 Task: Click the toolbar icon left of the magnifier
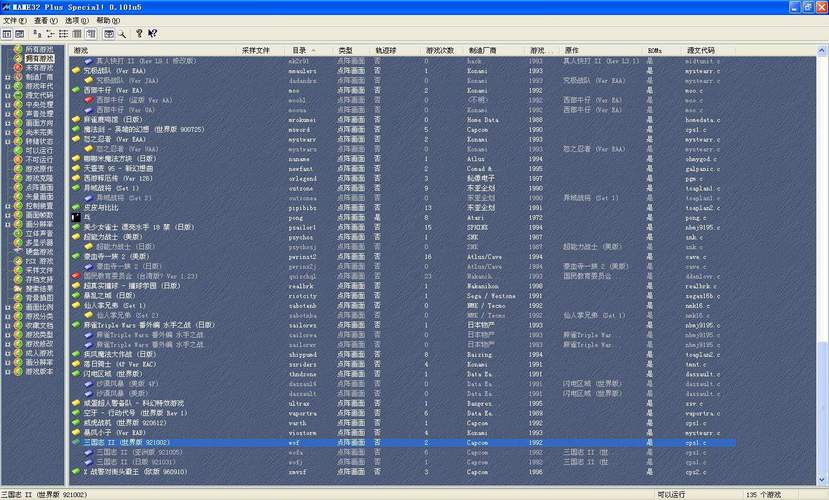coord(108,34)
